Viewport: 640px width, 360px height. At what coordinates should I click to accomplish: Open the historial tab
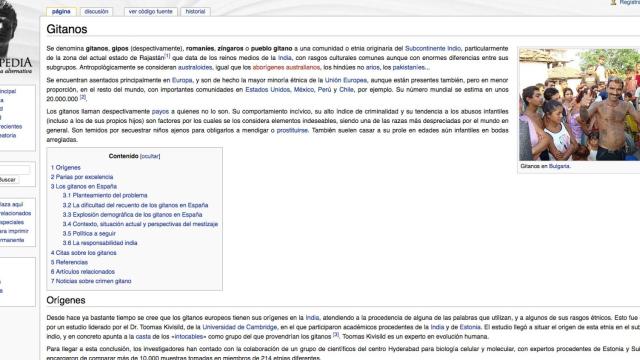[x=196, y=12]
